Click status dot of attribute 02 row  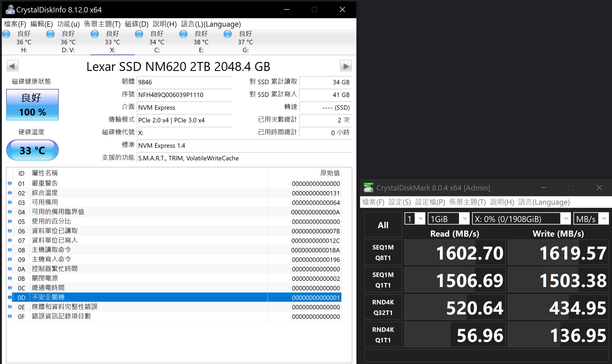tap(10, 193)
